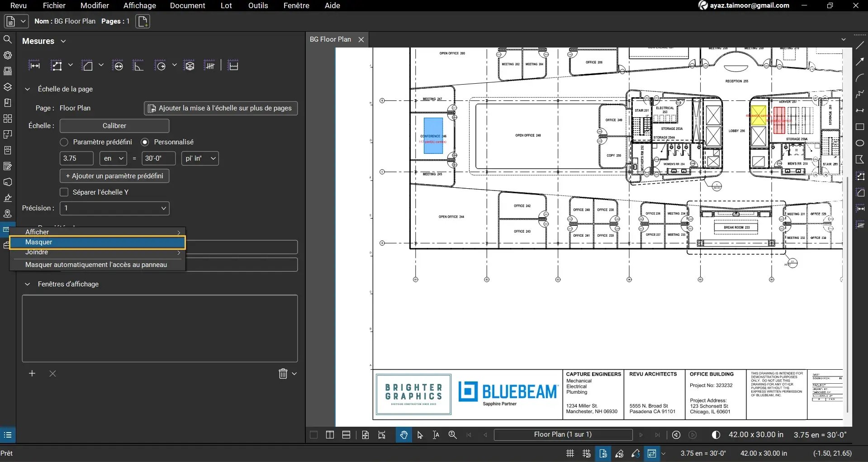Select the Count measurement tool
This screenshot has width=868, height=462.
pos(210,65)
